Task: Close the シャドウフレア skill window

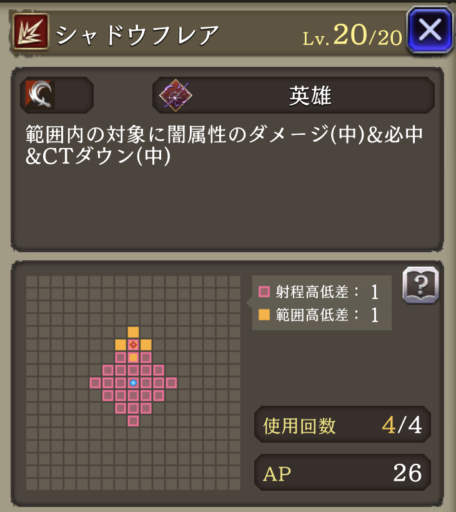Action: tap(430, 31)
